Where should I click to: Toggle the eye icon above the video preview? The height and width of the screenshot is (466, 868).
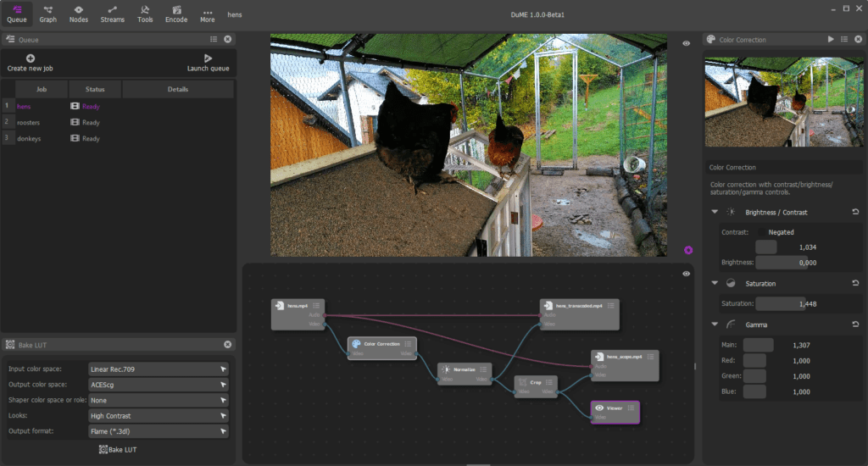click(687, 43)
